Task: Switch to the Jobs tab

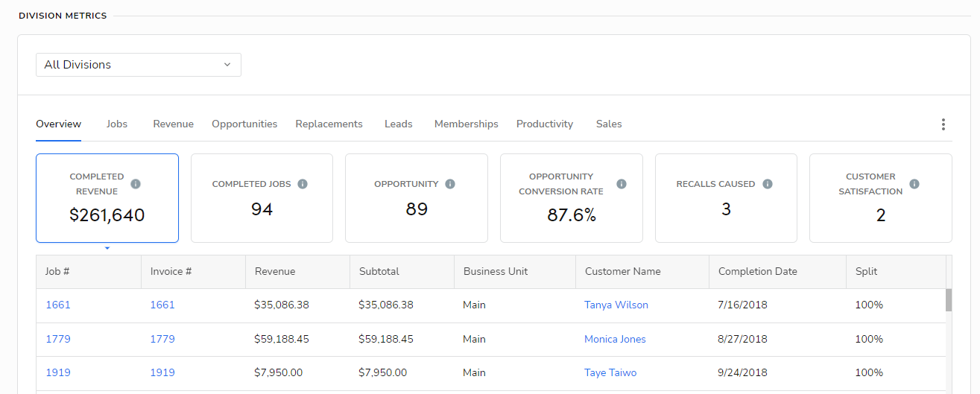Action: [117, 124]
